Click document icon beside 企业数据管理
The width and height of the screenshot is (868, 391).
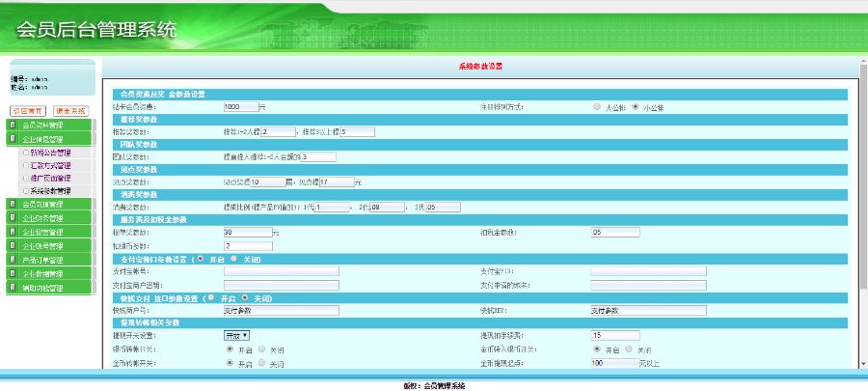click(x=13, y=273)
